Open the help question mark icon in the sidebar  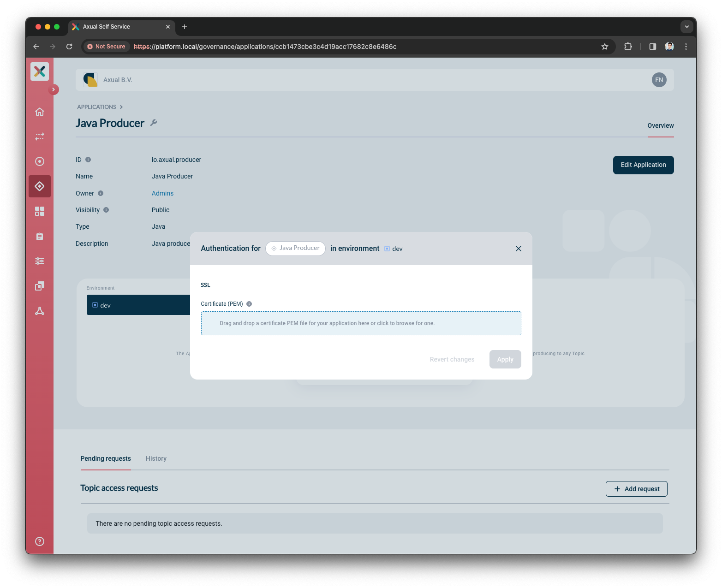(x=40, y=541)
